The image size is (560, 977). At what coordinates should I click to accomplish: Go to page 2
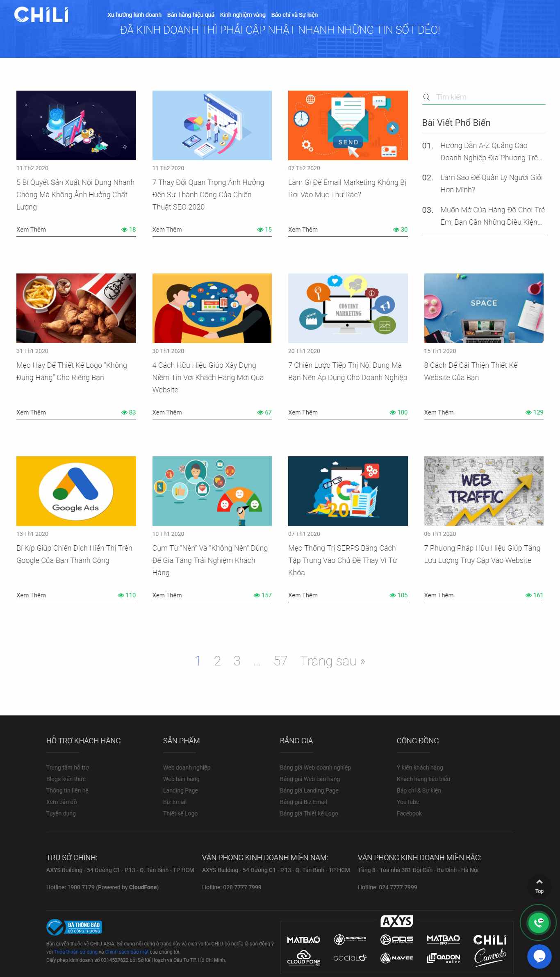pos(217,661)
